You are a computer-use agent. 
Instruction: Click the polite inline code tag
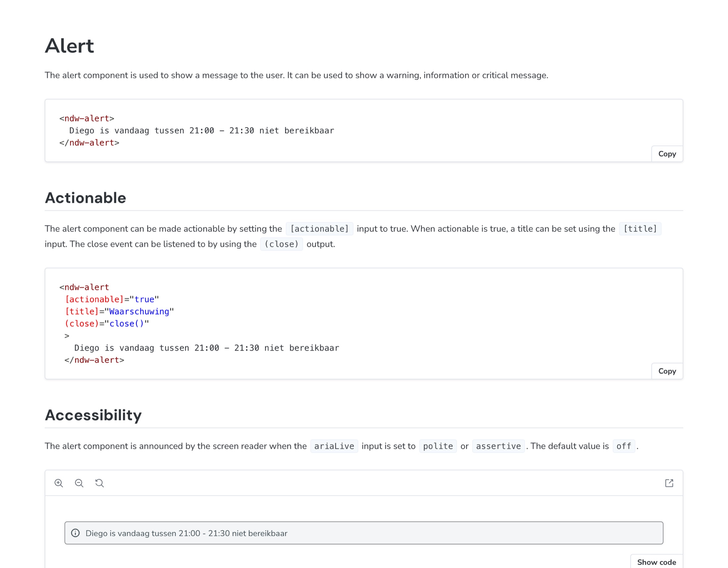click(438, 446)
